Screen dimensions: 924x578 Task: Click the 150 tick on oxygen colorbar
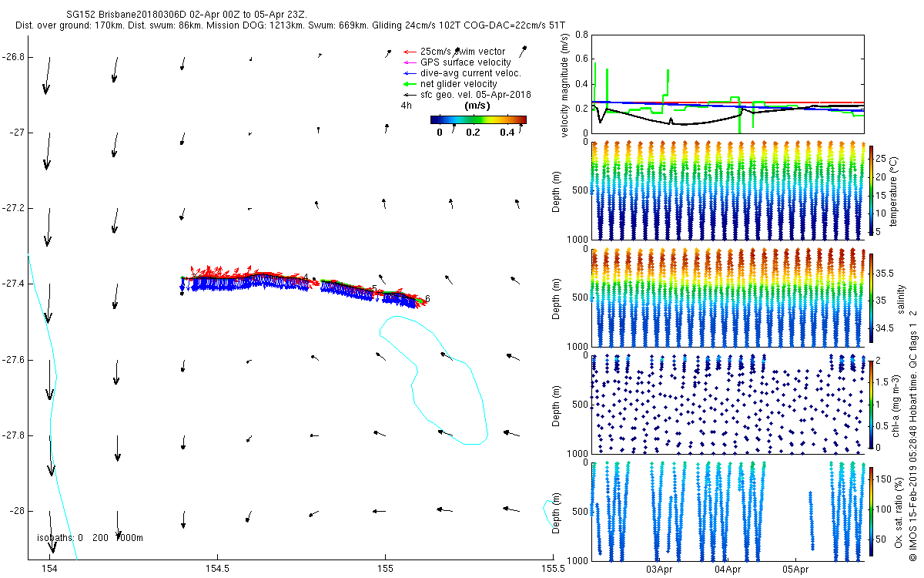point(884,479)
